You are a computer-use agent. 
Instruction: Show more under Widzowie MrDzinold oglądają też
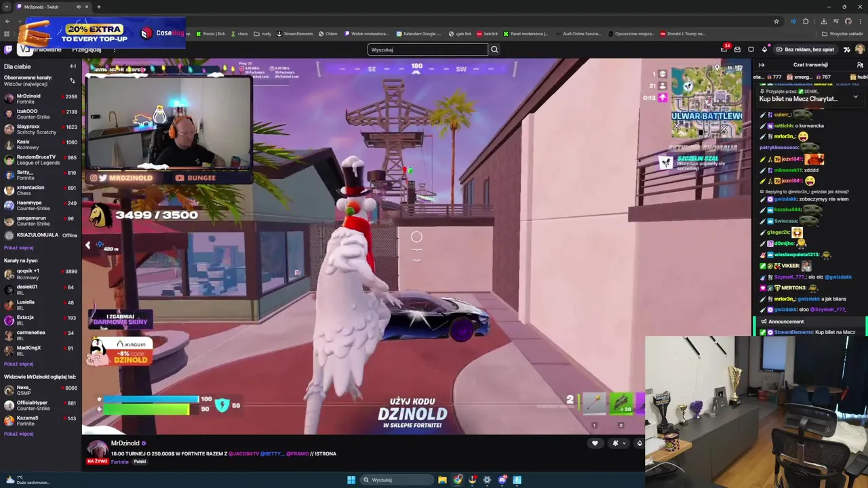pyautogui.click(x=18, y=434)
